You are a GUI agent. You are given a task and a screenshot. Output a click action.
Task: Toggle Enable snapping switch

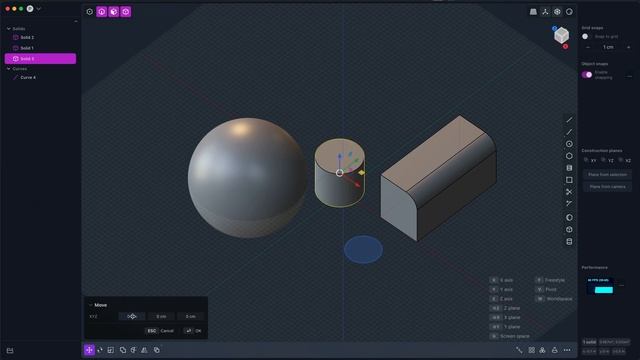[x=587, y=75]
